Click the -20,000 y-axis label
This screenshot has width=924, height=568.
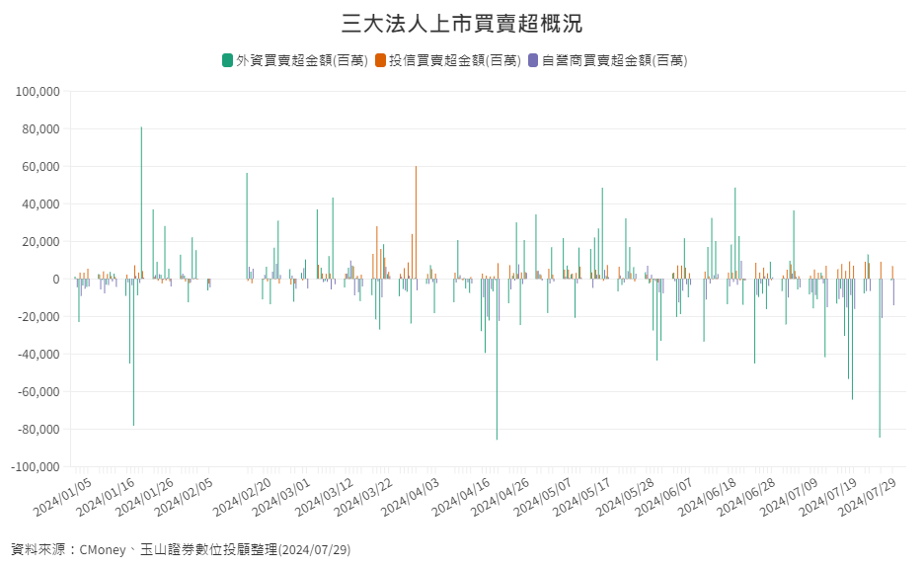pos(38,317)
